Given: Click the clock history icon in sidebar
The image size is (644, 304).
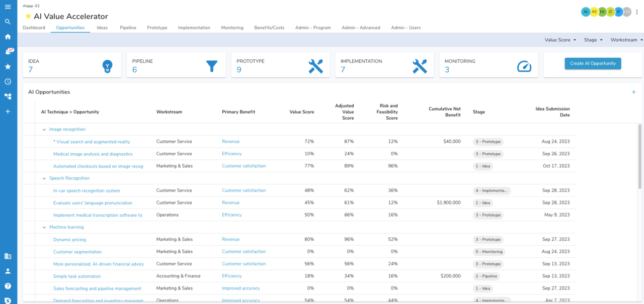Looking at the screenshot, I should 8,81.
